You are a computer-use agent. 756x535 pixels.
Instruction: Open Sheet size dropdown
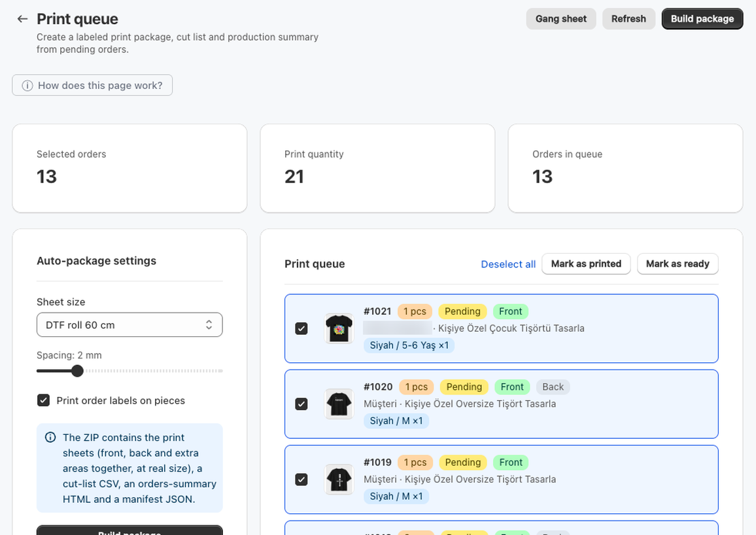129,325
